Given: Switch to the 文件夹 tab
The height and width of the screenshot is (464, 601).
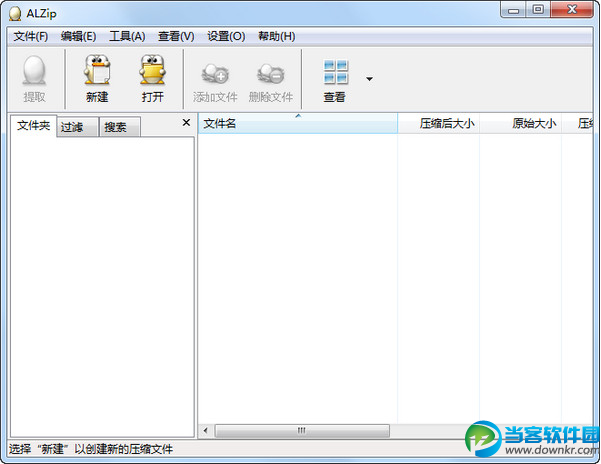Looking at the screenshot, I should point(33,125).
